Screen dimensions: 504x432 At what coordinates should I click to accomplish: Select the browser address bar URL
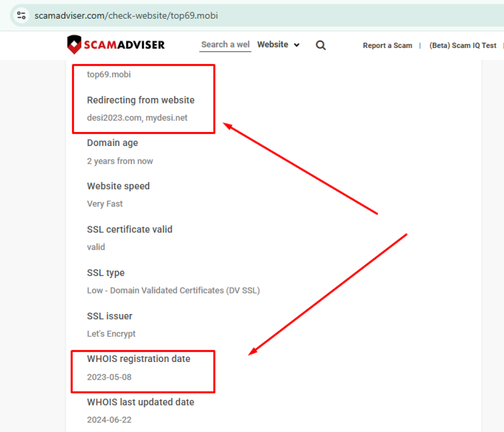(x=126, y=16)
